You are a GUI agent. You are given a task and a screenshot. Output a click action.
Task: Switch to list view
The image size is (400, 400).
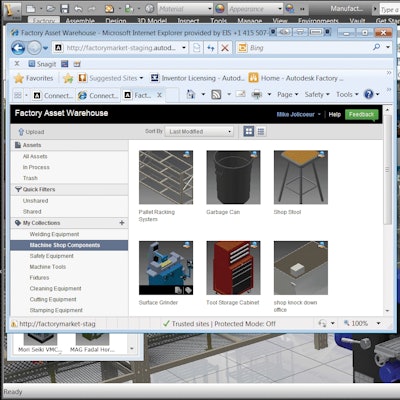[x=261, y=131]
